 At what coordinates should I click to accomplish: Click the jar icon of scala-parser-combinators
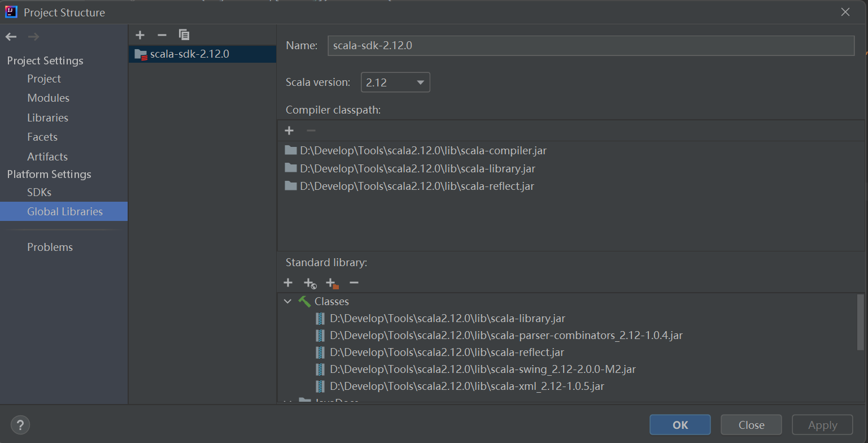point(320,335)
